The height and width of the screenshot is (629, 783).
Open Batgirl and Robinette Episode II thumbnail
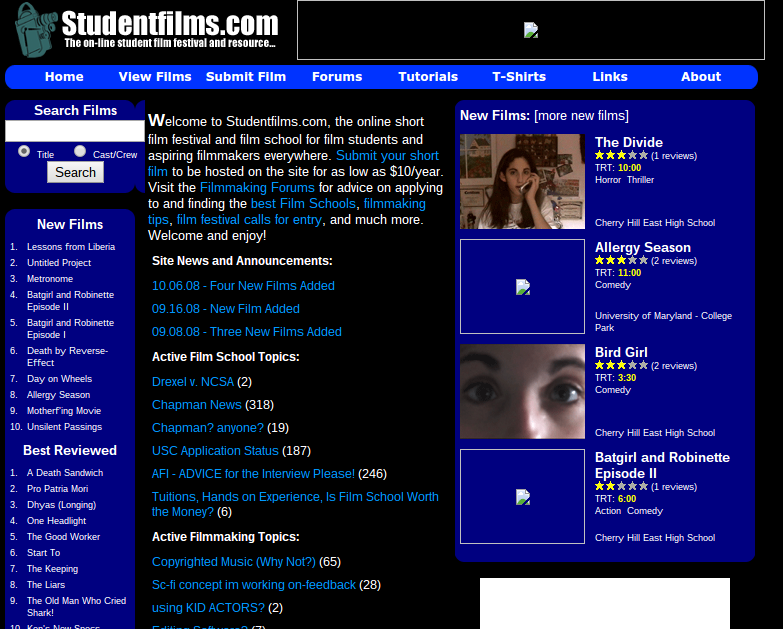pyautogui.click(x=522, y=496)
